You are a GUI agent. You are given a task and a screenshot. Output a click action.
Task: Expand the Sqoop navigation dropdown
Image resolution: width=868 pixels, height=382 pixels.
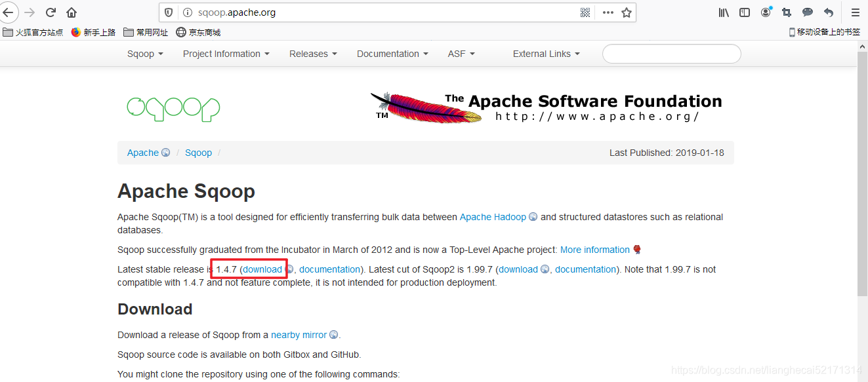[145, 54]
